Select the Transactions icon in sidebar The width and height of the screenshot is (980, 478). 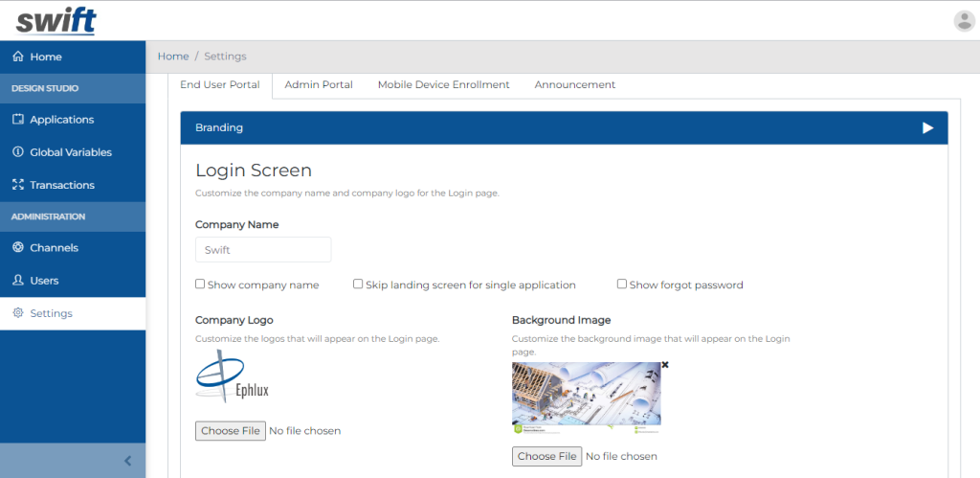pos(17,185)
